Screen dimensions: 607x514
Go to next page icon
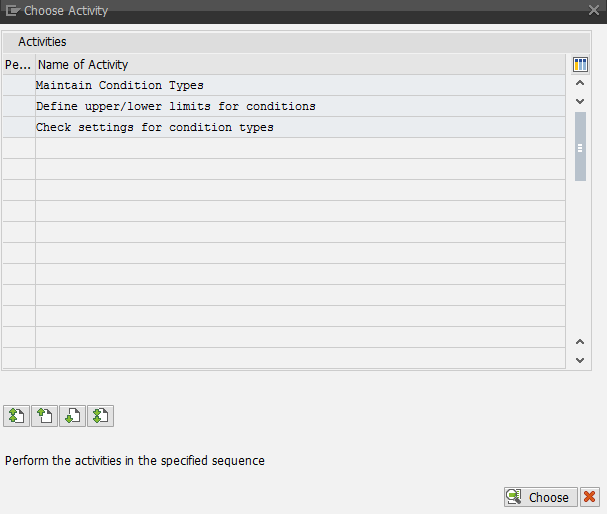(x=72, y=416)
